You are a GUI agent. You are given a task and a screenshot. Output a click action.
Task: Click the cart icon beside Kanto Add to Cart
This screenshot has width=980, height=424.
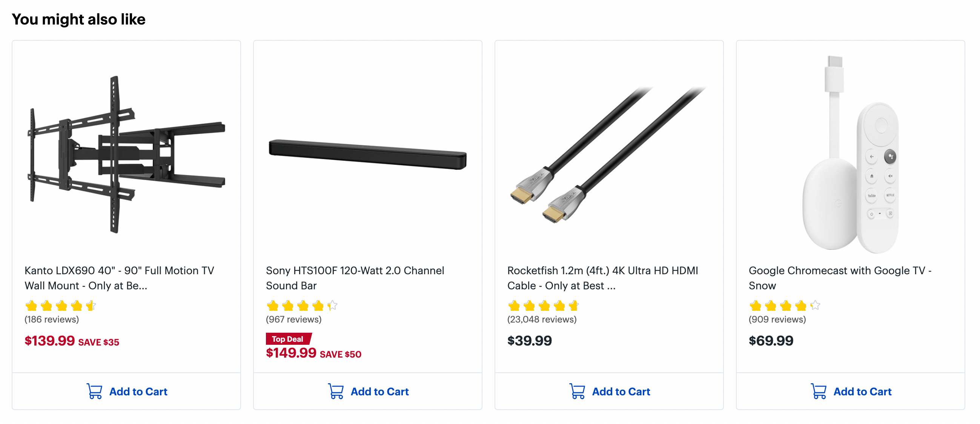93,391
